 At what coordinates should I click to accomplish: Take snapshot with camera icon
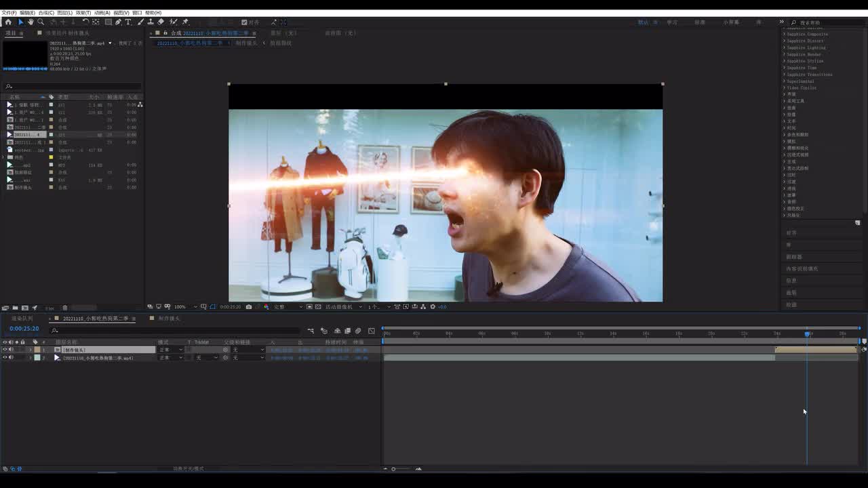pos(249,307)
